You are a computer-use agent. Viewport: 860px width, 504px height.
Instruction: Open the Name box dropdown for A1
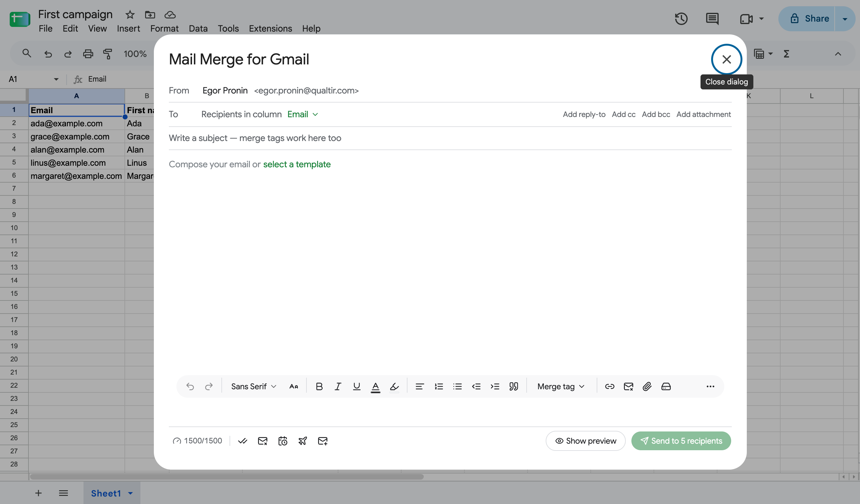click(56, 79)
